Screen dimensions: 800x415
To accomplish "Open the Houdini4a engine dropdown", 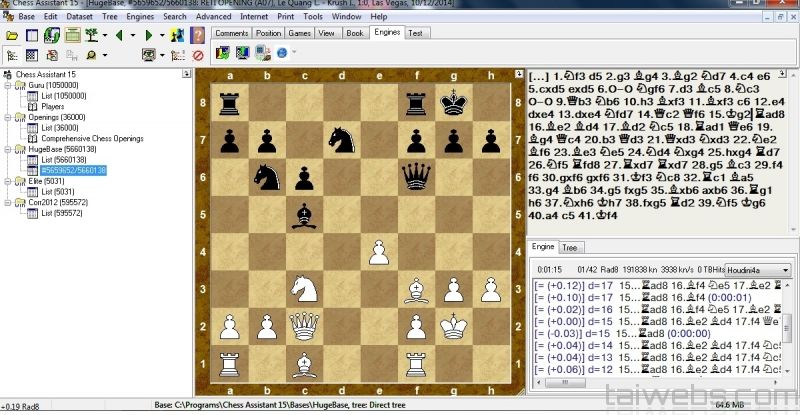I will coord(788,270).
